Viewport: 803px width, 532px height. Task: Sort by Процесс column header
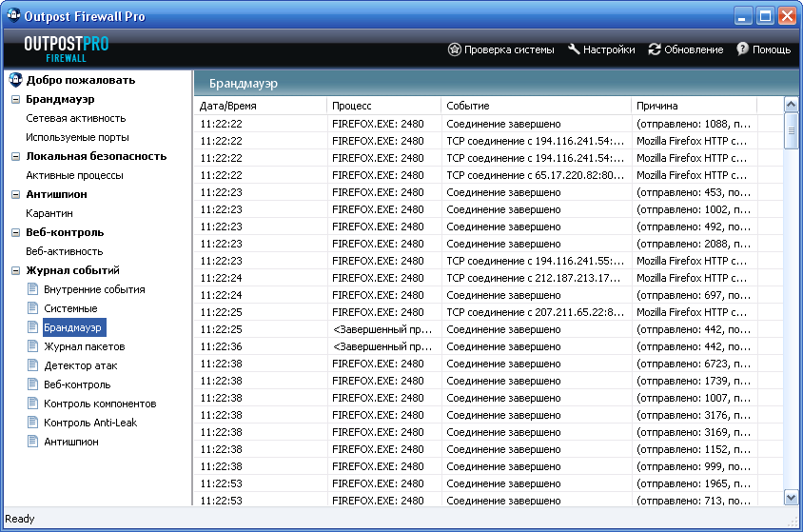pyautogui.click(x=383, y=106)
